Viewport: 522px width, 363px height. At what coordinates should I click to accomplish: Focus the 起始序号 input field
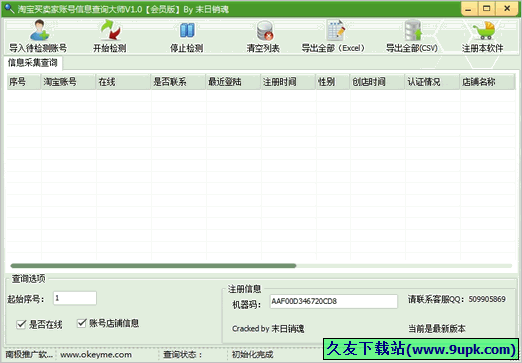[75, 298]
